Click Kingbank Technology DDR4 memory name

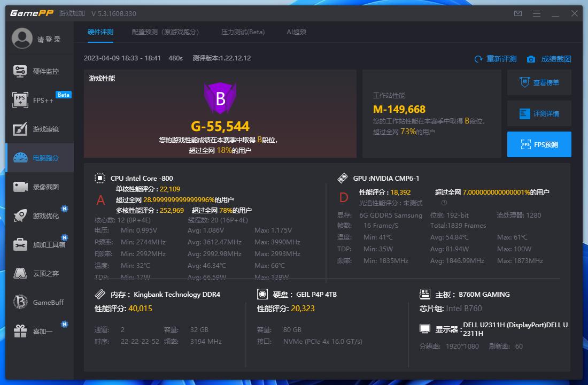tap(177, 295)
